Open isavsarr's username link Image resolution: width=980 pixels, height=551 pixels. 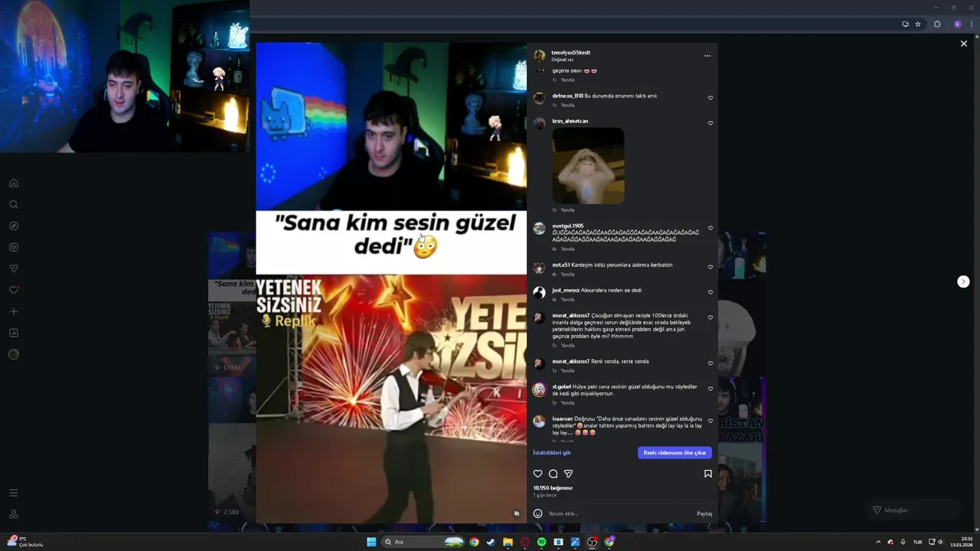tap(563, 419)
